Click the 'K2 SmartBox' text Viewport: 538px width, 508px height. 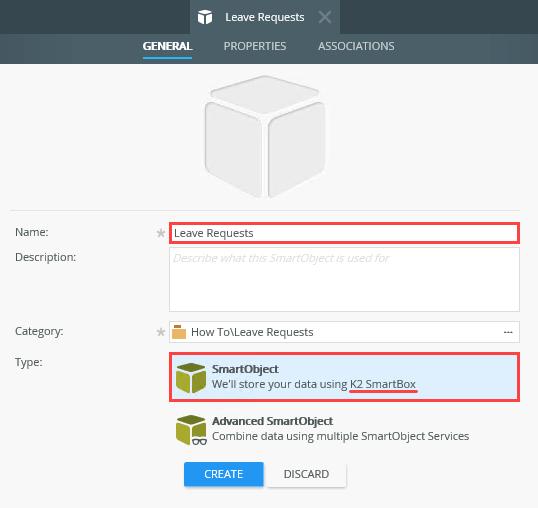pyautogui.click(x=383, y=384)
